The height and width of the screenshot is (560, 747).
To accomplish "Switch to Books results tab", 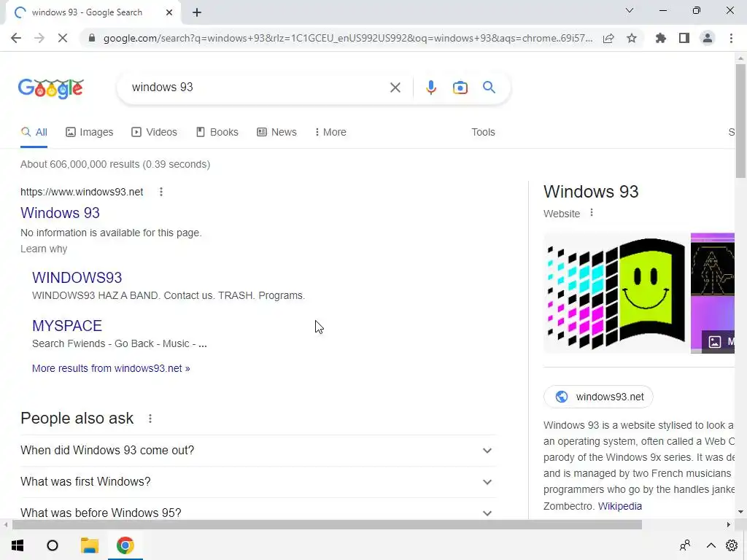I will coord(217,133).
